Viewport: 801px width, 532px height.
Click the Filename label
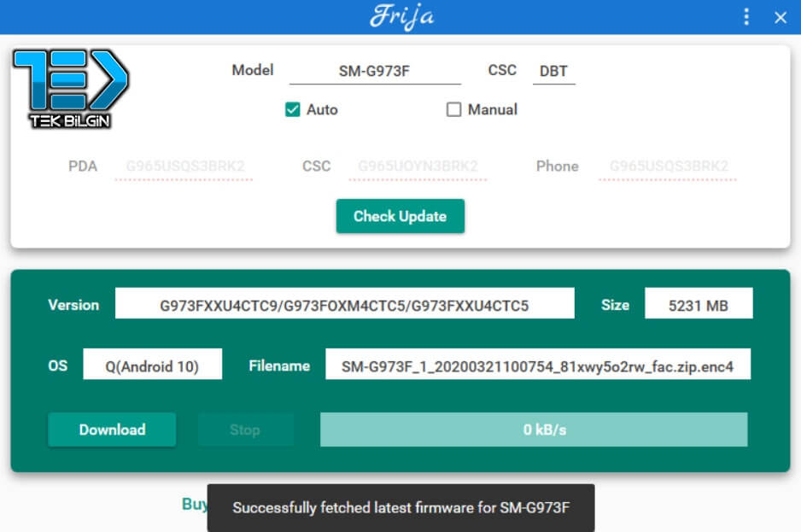(279, 365)
